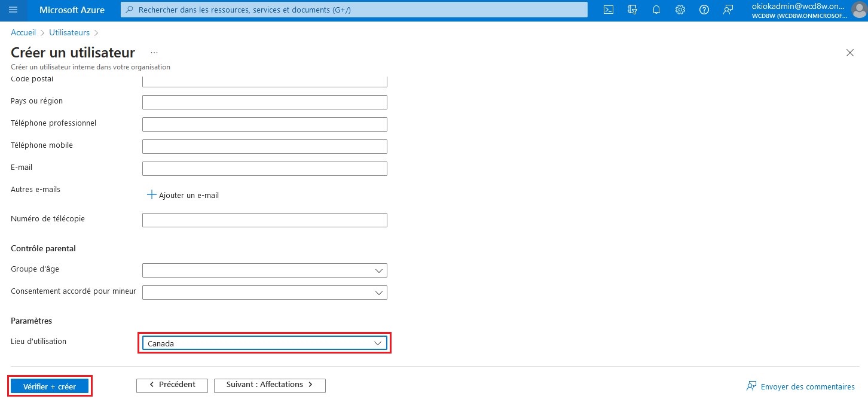Continue to Suivant : Affectations
The width and height of the screenshot is (868, 399).
[x=270, y=385]
